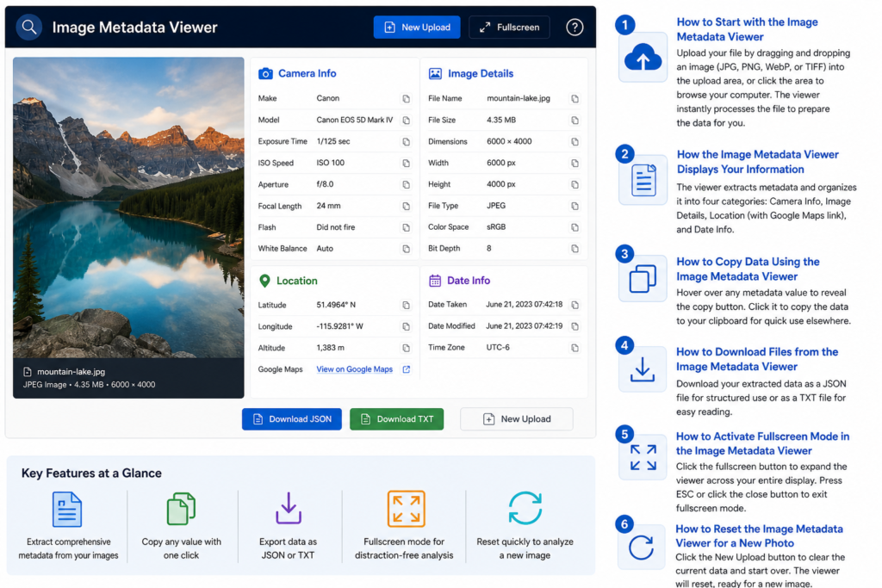882x588 pixels.
Task: Copy the Latitude value
Action: click(407, 306)
